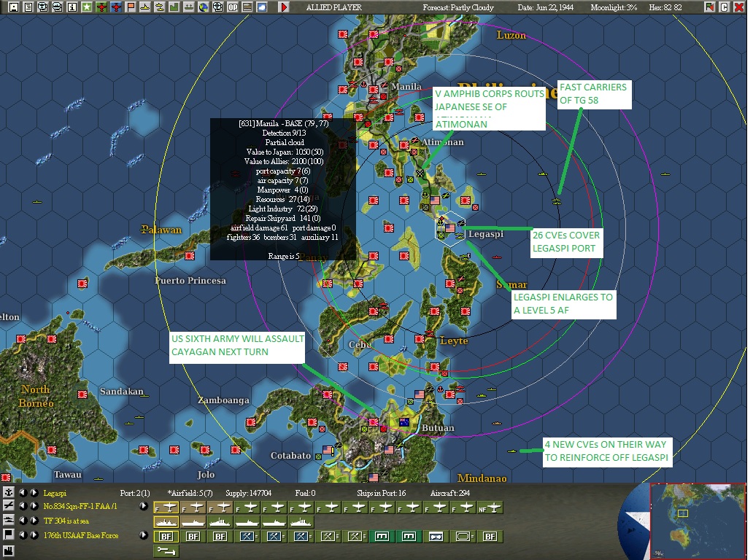Click the 'Port: 2(1)' value
The height and width of the screenshot is (560, 753).
135,493
